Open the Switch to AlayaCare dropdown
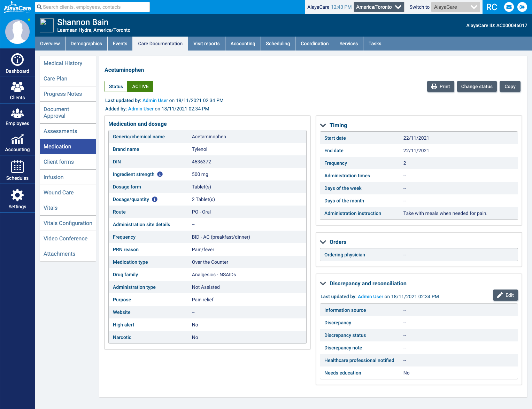532x409 pixels. click(x=455, y=7)
